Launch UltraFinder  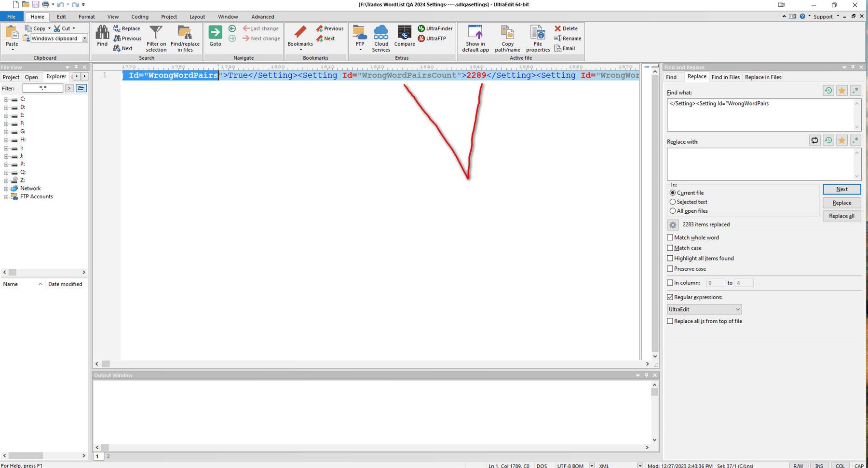[435, 28]
